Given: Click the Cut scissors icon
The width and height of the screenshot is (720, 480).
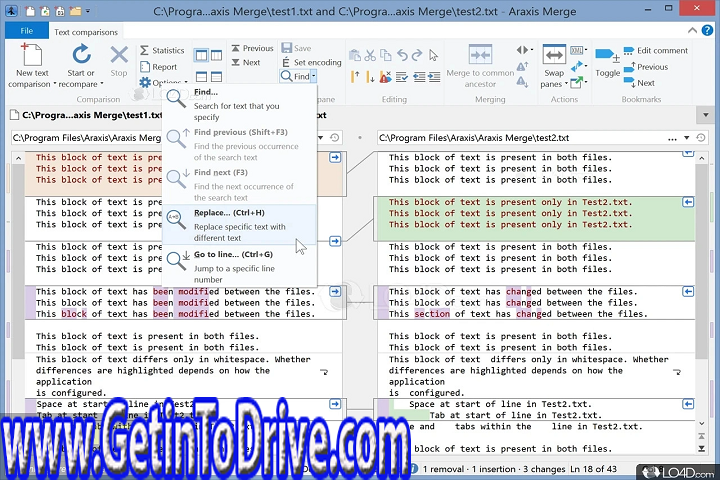Looking at the screenshot, I should pyautogui.click(x=370, y=55).
